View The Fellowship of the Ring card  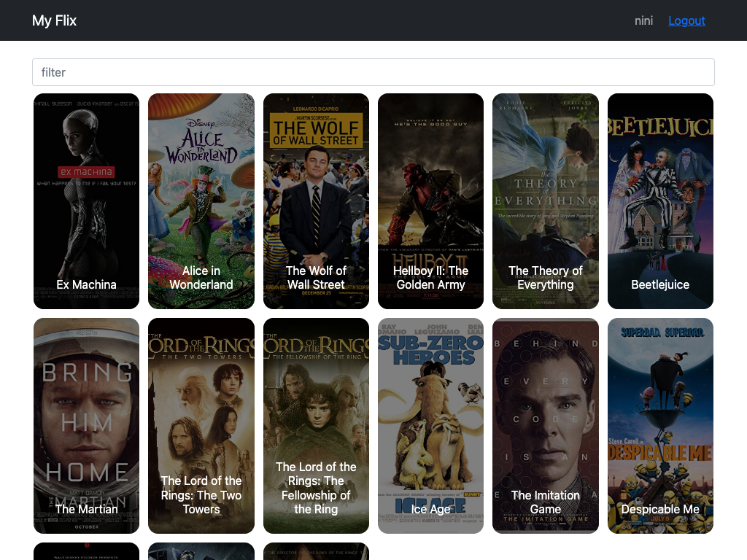[x=316, y=425]
